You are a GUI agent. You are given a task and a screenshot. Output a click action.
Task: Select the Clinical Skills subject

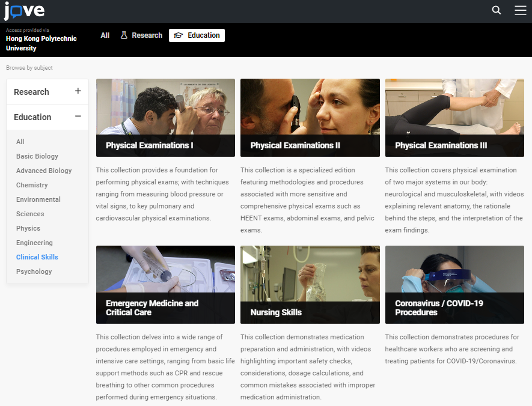pos(37,257)
